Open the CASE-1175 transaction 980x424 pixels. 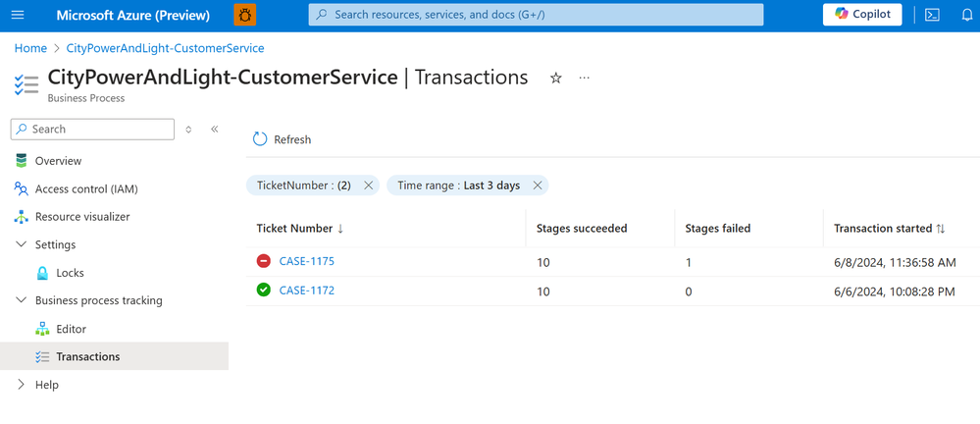307,261
